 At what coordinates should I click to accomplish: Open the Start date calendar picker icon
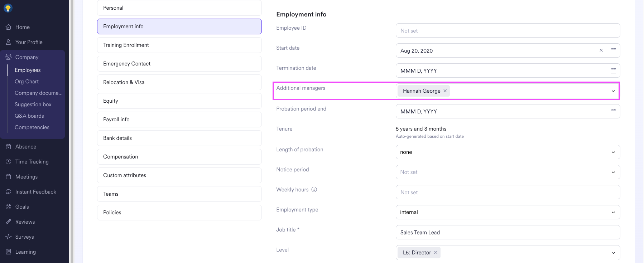(x=613, y=51)
